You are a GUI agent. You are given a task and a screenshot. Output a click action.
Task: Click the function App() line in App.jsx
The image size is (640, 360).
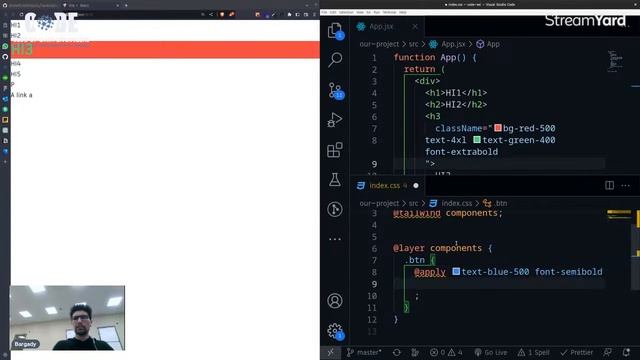435,58
